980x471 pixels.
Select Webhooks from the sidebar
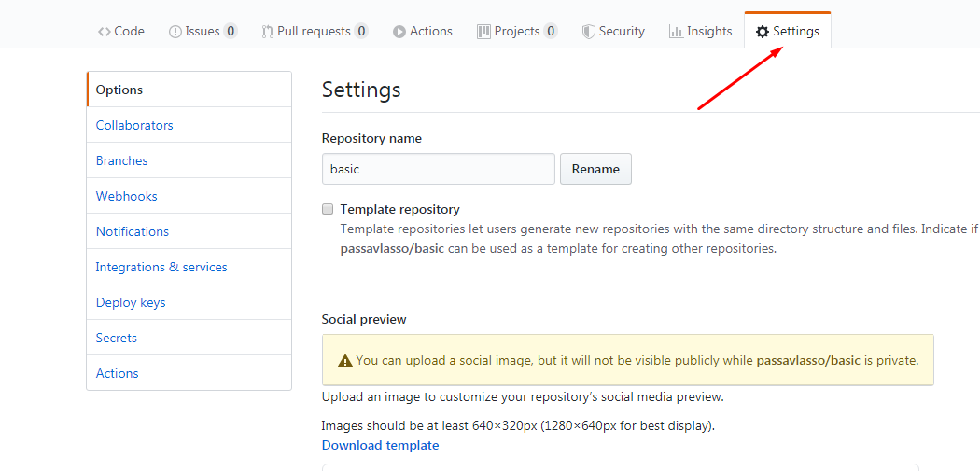click(126, 196)
